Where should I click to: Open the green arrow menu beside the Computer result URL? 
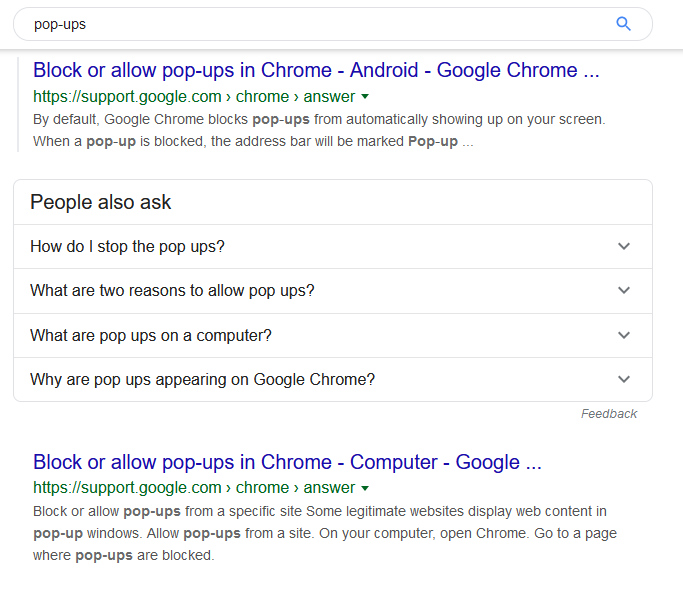pyautogui.click(x=365, y=488)
